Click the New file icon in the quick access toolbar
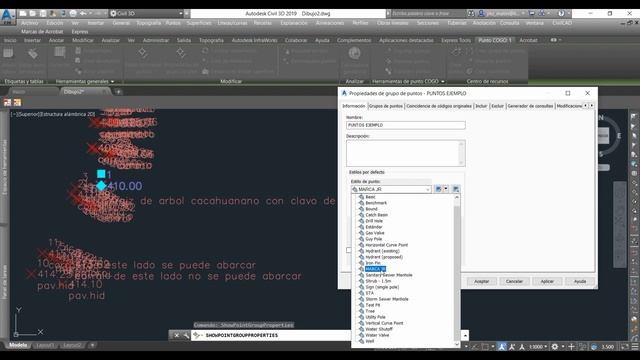Viewport: 640px width, 360px height. (23, 13)
